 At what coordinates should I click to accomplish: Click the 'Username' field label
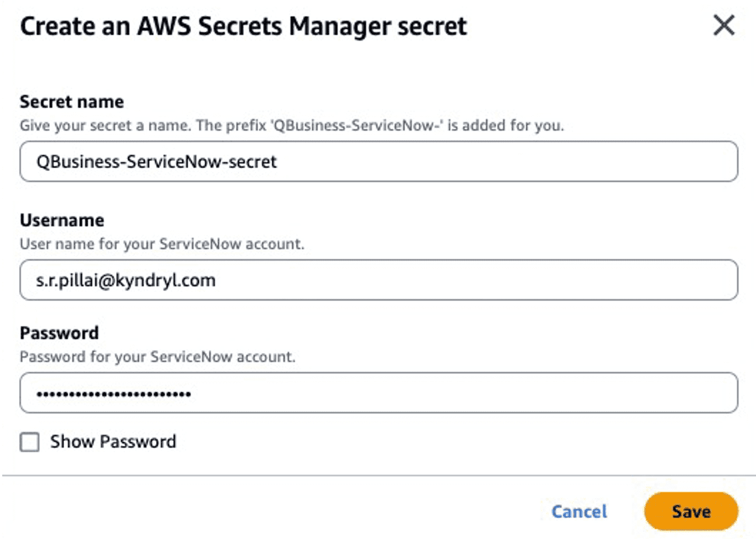click(x=62, y=220)
